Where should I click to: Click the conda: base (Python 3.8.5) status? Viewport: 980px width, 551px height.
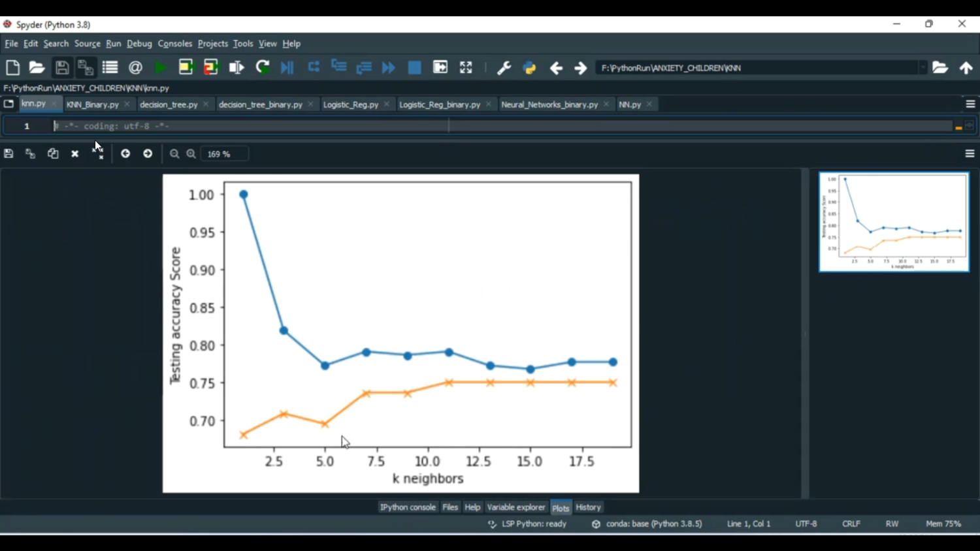653,524
